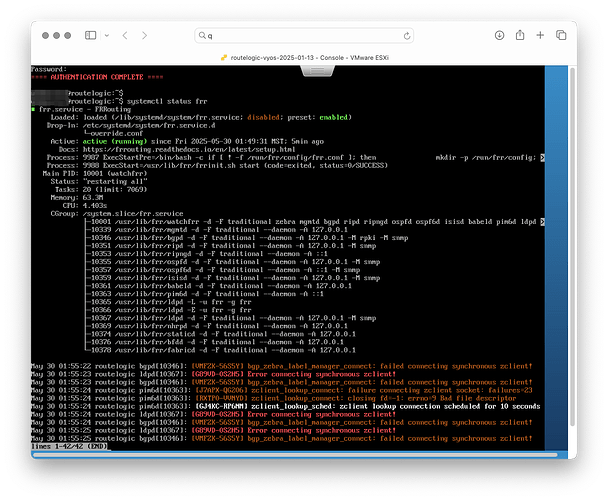
Task: Click 'Bad file descriptor' log line
Action: (x=274, y=398)
